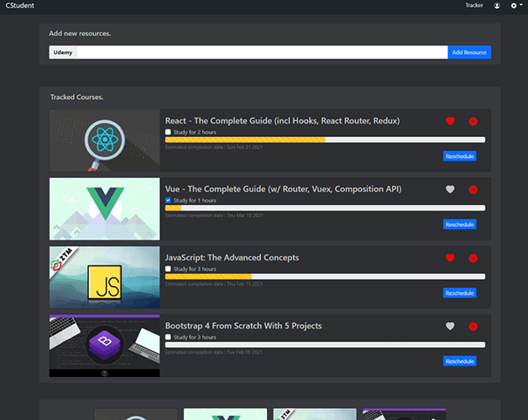This screenshot has height=420, width=528.
Task: Open the user profile icon in navbar
Action: click(x=497, y=6)
